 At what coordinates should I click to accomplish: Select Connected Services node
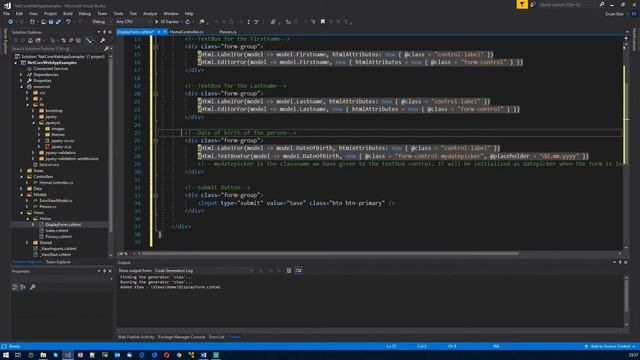point(51,69)
